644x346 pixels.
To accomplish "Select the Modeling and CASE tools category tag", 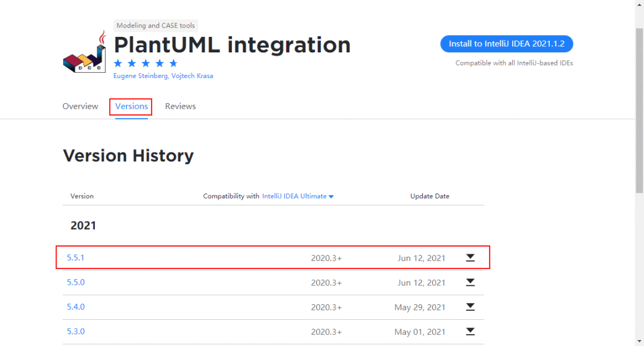I will pyautogui.click(x=155, y=25).
